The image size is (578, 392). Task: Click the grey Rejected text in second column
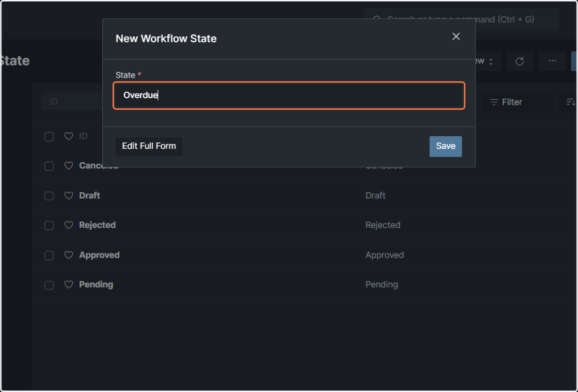coord(383,225)
